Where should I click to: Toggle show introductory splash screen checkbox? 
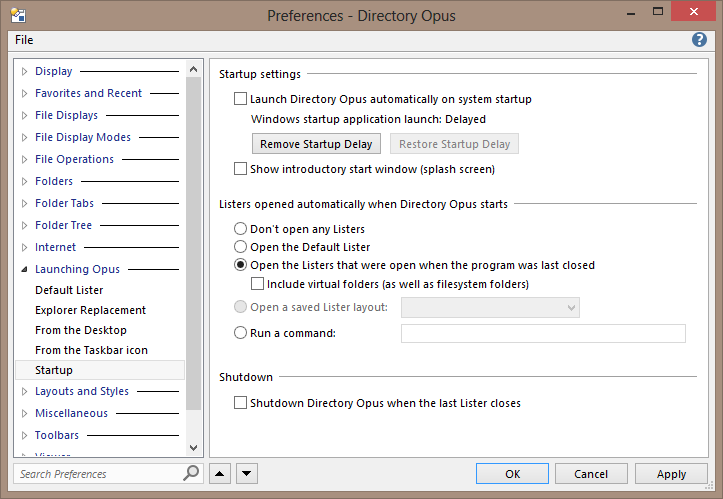coord(240,169)
